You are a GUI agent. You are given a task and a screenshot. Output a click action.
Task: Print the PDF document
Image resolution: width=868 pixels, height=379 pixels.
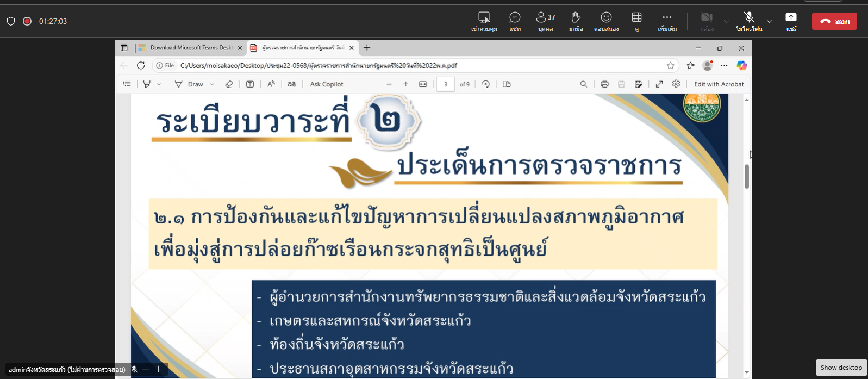(x=604, y=84)
